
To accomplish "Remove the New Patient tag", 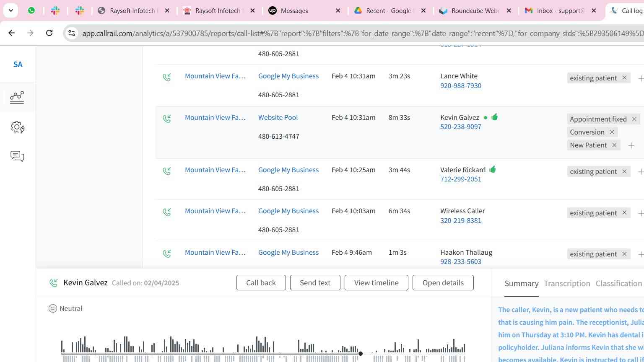I will [x=614, y=145].
